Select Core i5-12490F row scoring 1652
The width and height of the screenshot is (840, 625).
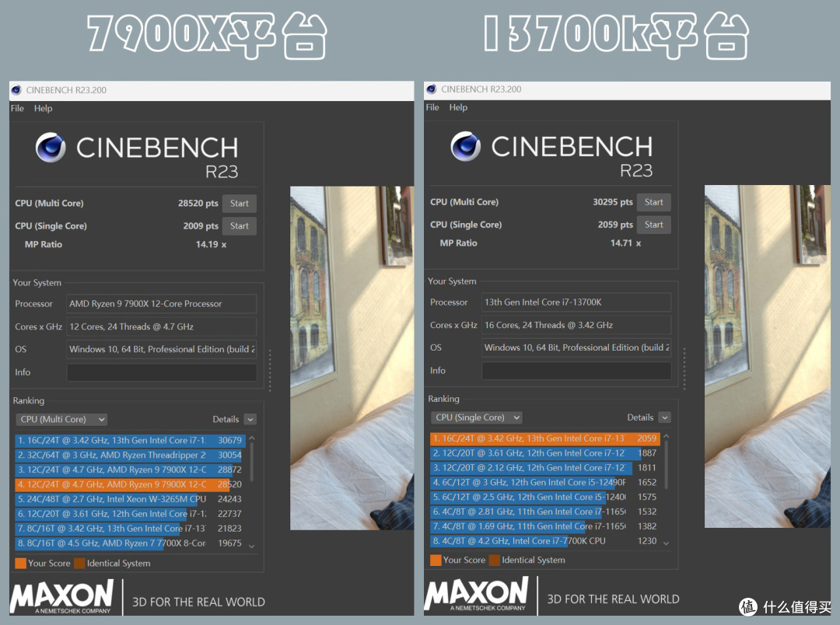pos(544,483)
